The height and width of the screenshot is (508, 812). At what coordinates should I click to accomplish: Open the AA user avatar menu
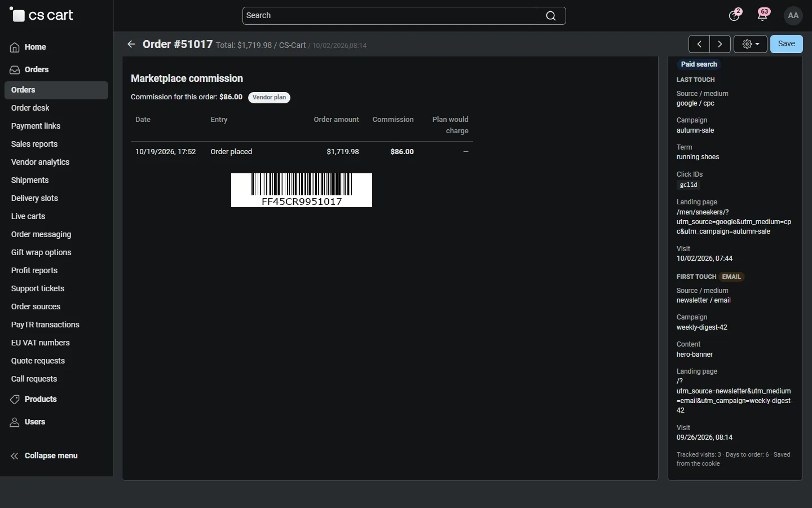click(793, 16)
